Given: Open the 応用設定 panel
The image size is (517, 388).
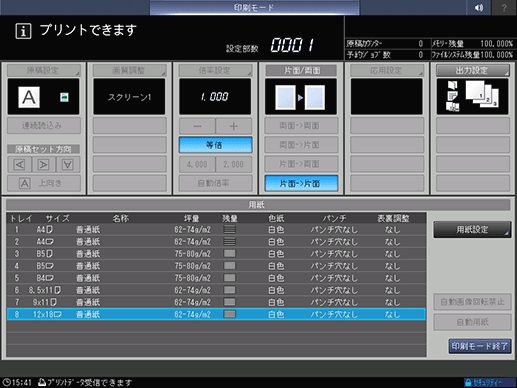Looking at the screenshot, I should (387, 70).
